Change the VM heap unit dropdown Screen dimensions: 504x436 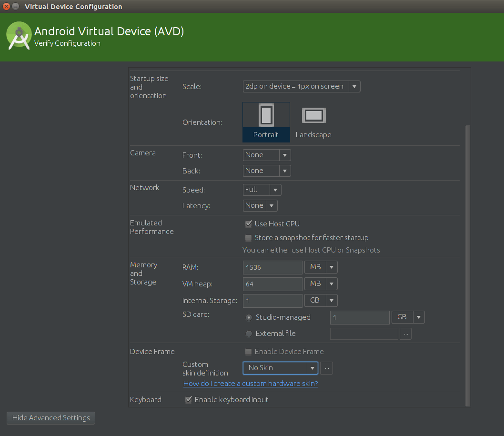pos(321,284)
